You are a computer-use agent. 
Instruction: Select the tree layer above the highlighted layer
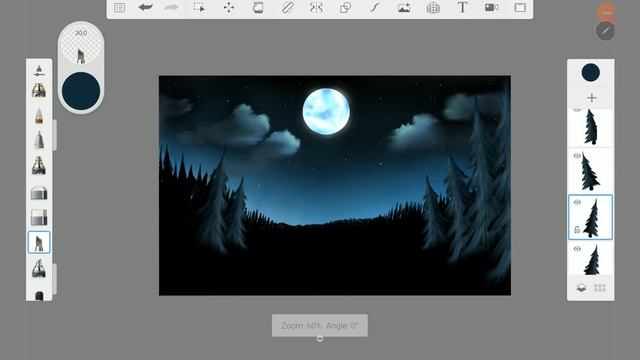click(591, 171)
